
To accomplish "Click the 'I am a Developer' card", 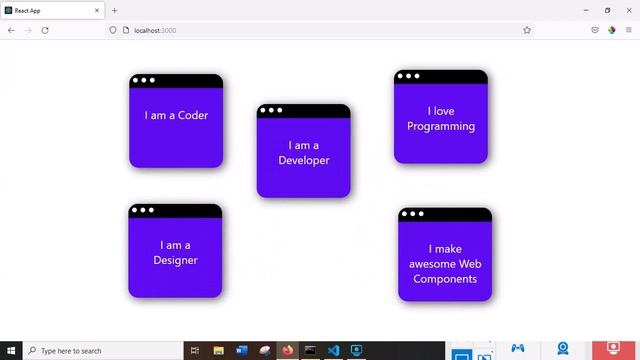I will [304, 151].
